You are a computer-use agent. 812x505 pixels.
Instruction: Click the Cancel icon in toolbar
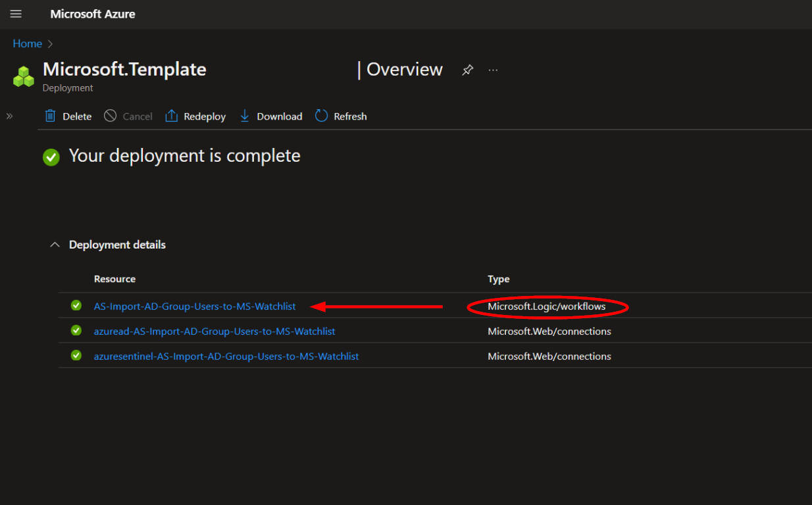[x=111, y=116]
